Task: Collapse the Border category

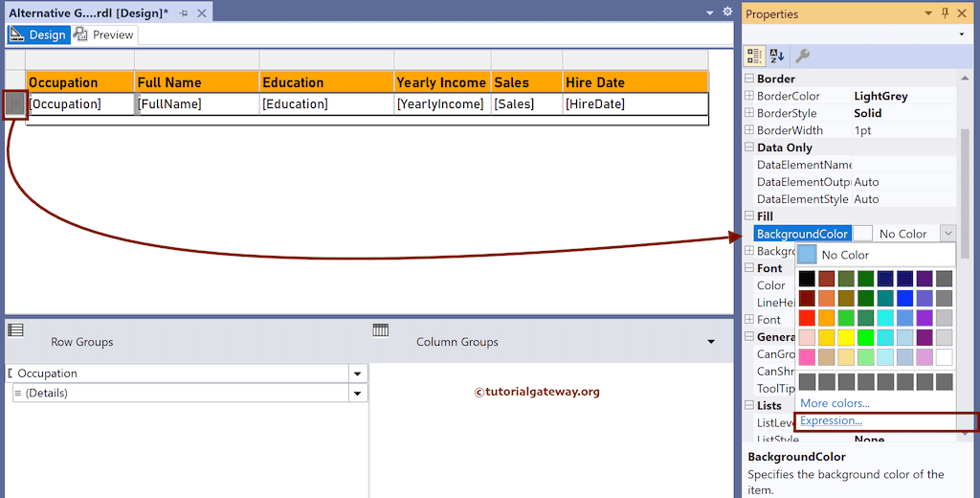Action: point(749,79)
